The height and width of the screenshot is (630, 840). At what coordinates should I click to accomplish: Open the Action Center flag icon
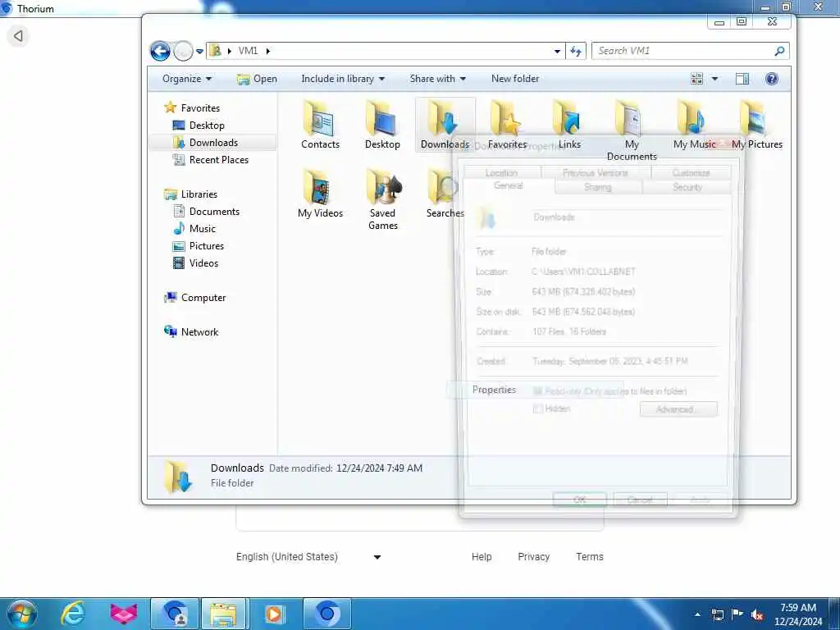[x=737, y=614]
